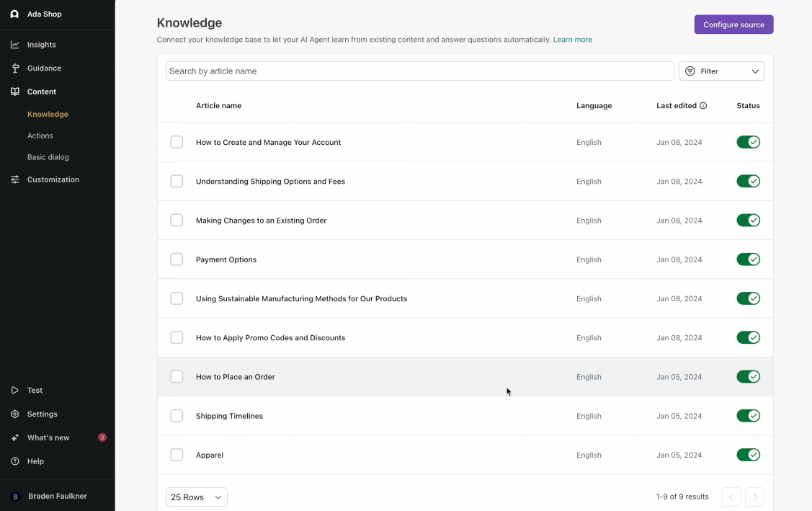This screenshot has width=812, height=511.
Task: Open the Actions section in sidebar
Action: (40, 135)
